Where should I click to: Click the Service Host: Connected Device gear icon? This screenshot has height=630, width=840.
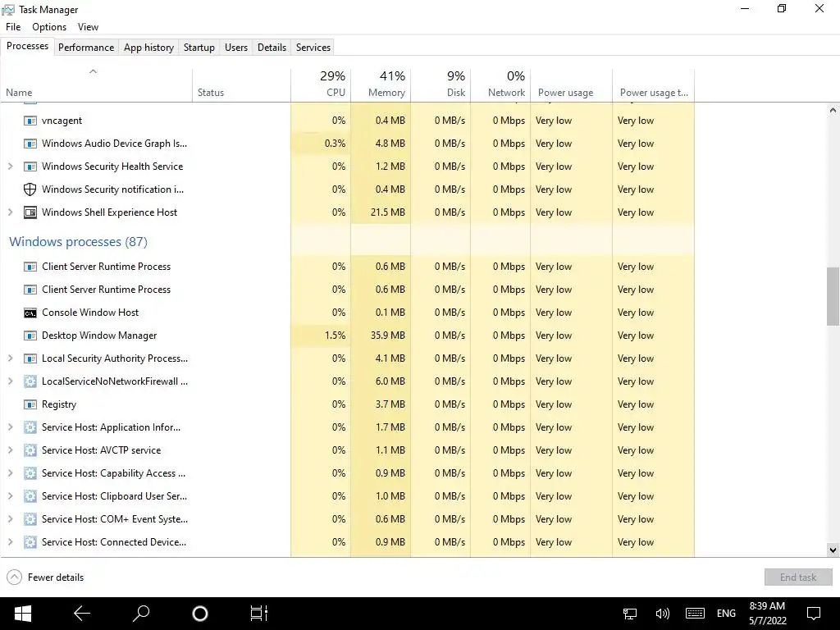pos(30,542)
